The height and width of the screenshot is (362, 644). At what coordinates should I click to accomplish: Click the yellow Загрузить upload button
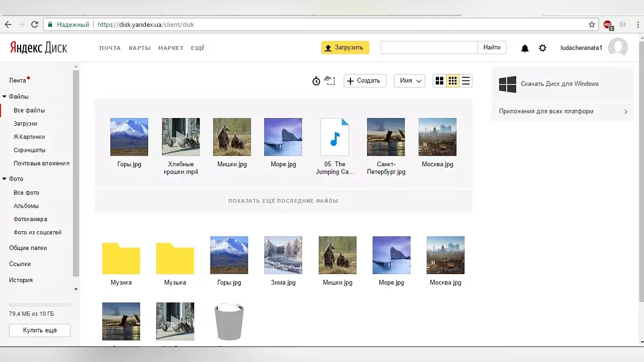coord(345,48)
